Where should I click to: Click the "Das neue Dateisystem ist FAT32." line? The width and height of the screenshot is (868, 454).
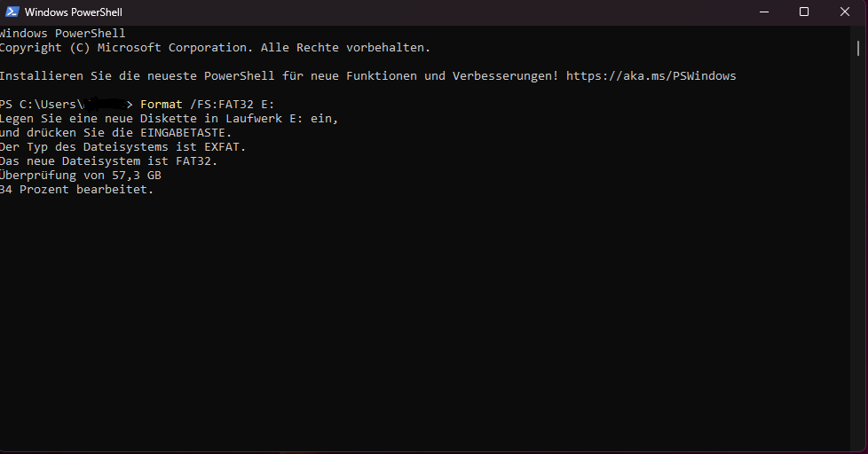click(108, 161)
